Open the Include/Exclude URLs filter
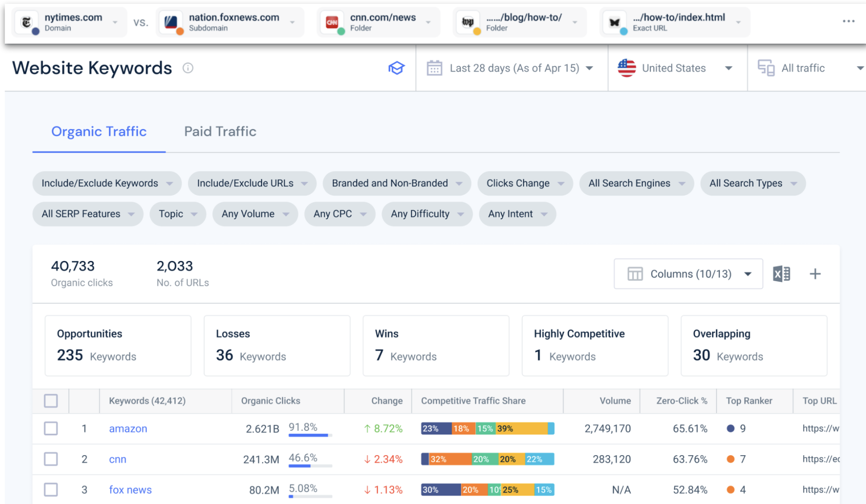The image size is (866, 504). click(x=252, y=183)
